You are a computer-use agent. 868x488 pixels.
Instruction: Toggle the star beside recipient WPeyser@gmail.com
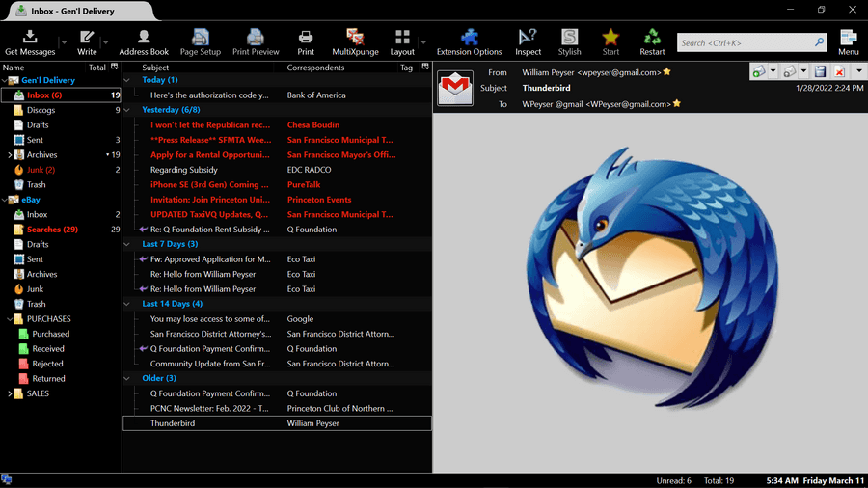coord(677,103)
